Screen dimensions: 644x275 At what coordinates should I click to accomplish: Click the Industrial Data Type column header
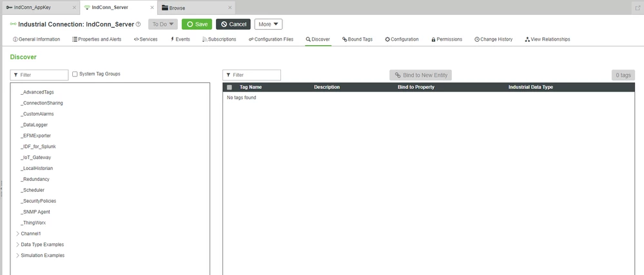coord(531,87)
